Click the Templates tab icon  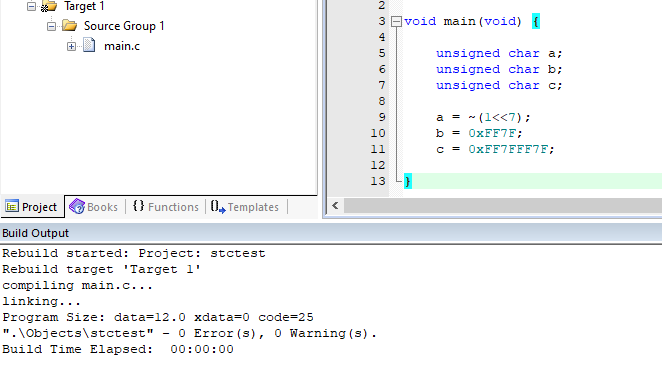218,207
